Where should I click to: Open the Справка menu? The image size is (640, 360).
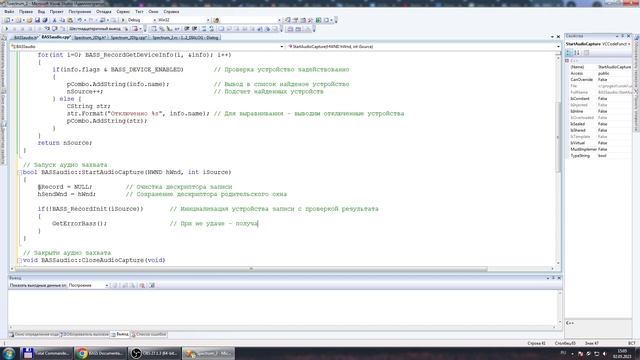click(x=171, y=11)
